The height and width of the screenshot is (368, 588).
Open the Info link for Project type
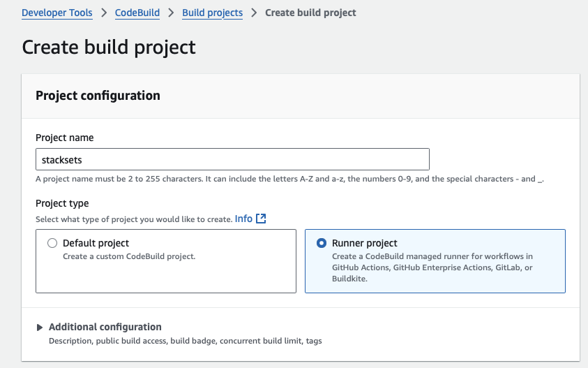pyautogui.click(x=243, y=219)
